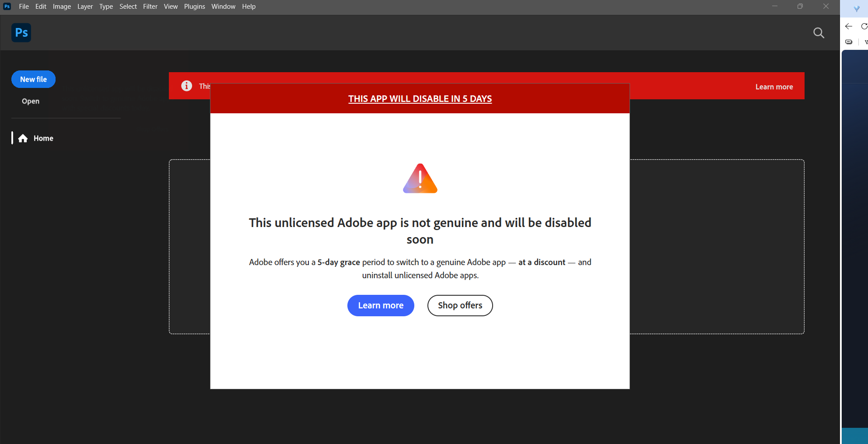
Task: Click the Open button in sidebar
Action: tap(31, 101)
